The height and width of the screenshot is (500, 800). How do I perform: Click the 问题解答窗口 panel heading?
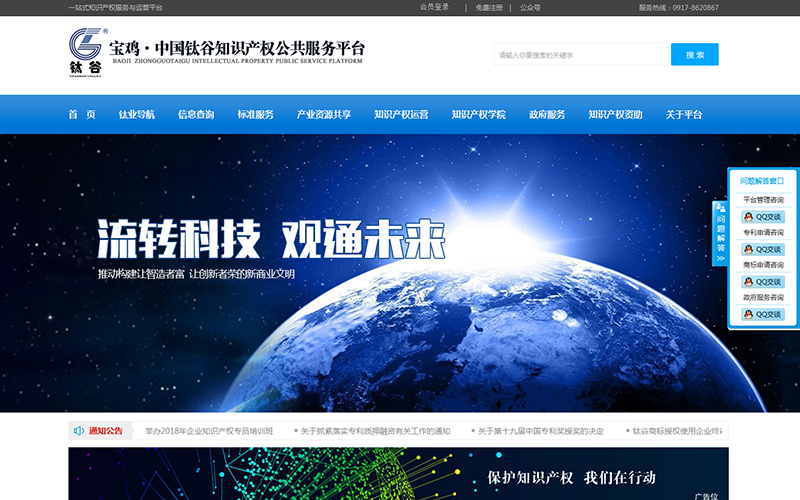pyautogui.click(x=762, y=181)
